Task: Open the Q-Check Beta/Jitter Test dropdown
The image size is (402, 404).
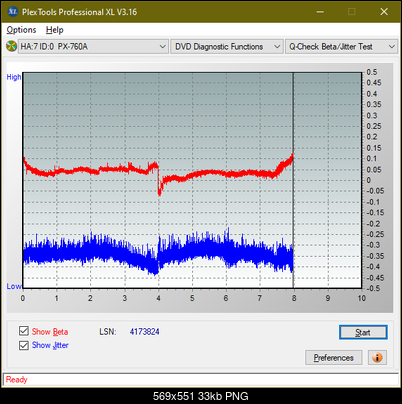Action: click(341, 47)
